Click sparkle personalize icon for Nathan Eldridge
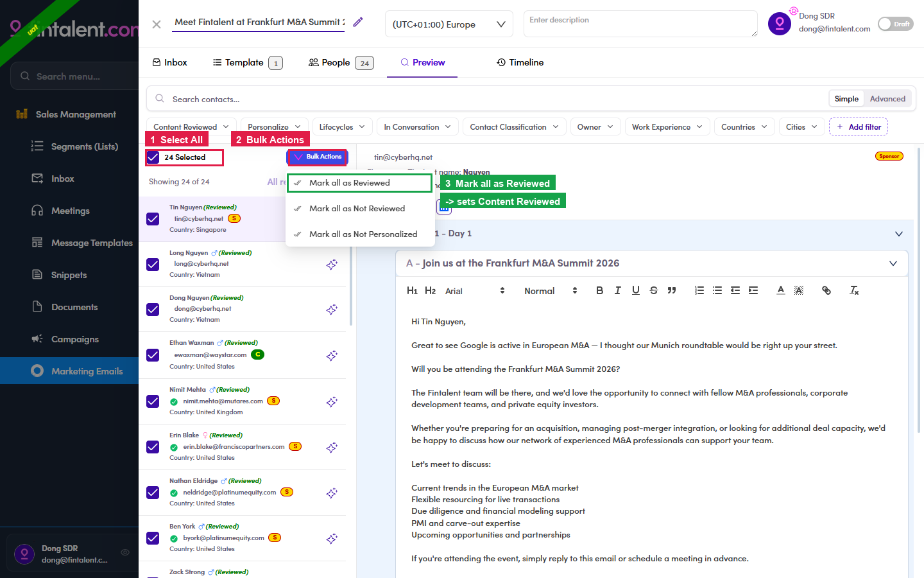The height and width of the screenshot is (578, 924). point(332,493)
